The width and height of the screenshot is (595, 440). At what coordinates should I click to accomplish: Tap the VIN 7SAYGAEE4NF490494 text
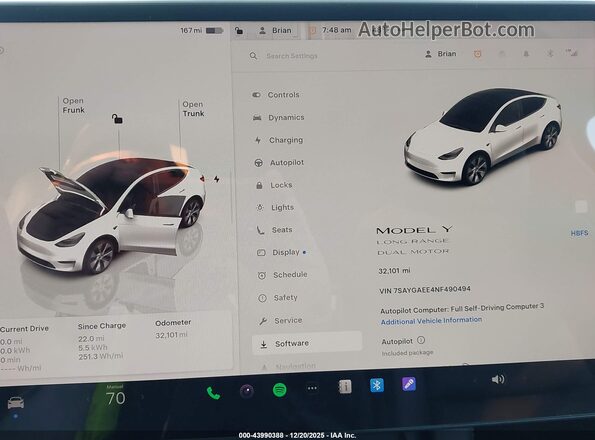click(x=425, y=290)
